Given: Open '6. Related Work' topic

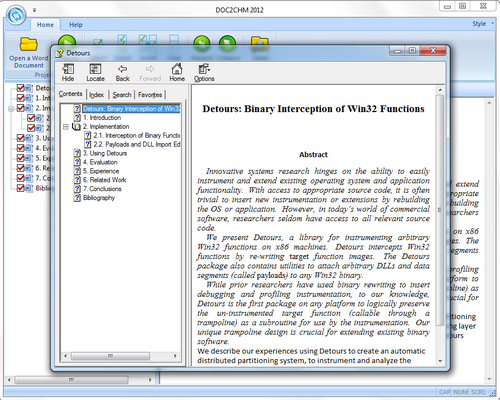Looking at the screenshot, I should point(104,180).
